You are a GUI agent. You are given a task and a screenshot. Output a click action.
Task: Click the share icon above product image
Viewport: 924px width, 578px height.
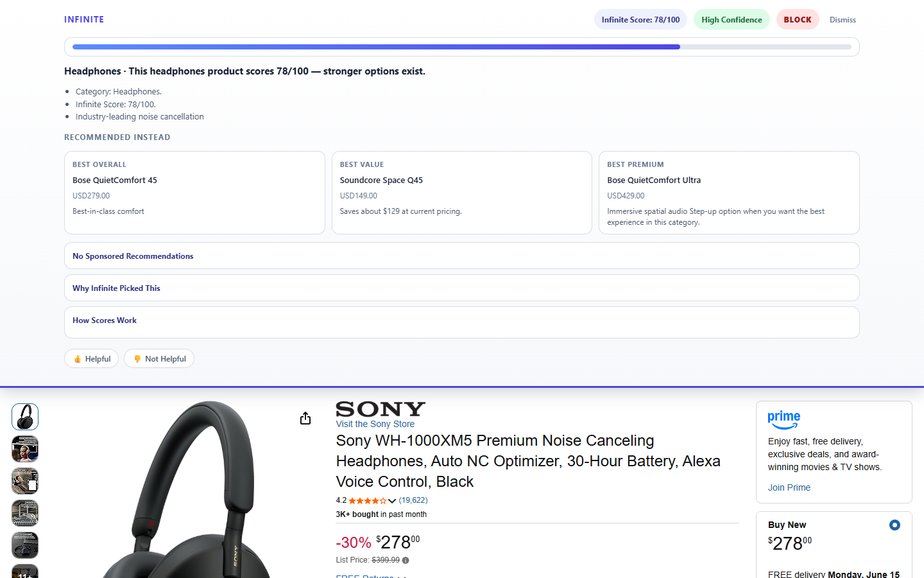305,419
